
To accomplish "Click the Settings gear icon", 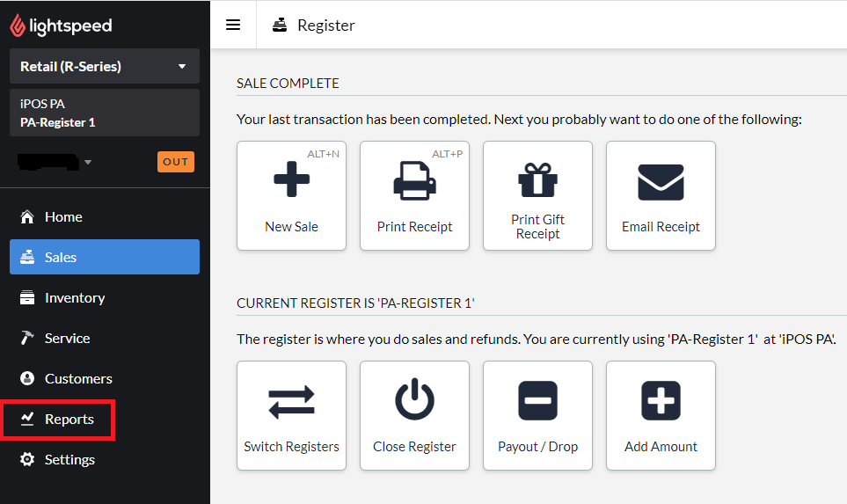I will point(27,460).
